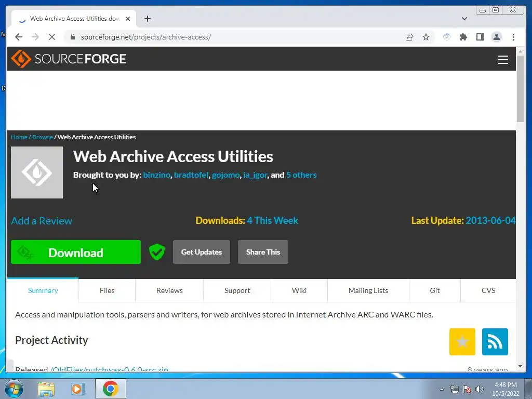Click '4 This Week' downloads text

[272, 220]
